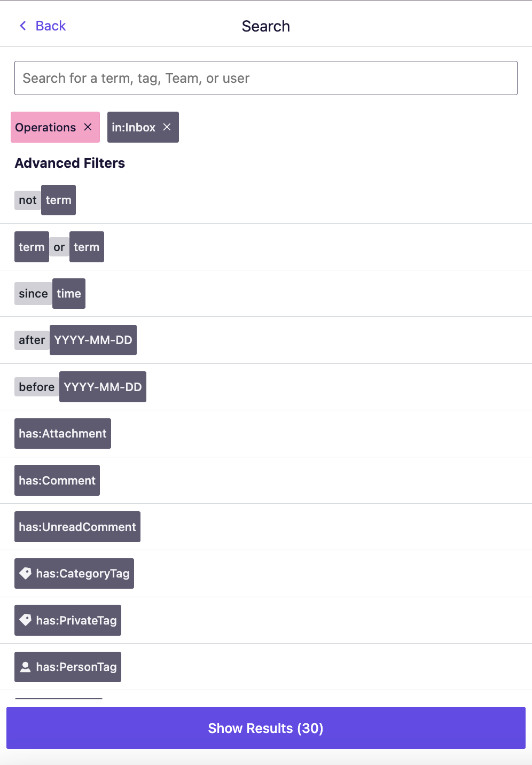Screen dimensions: 532x765
Task: Choose the after YYYY-MM-DD date filter
Action: point(75,340)
